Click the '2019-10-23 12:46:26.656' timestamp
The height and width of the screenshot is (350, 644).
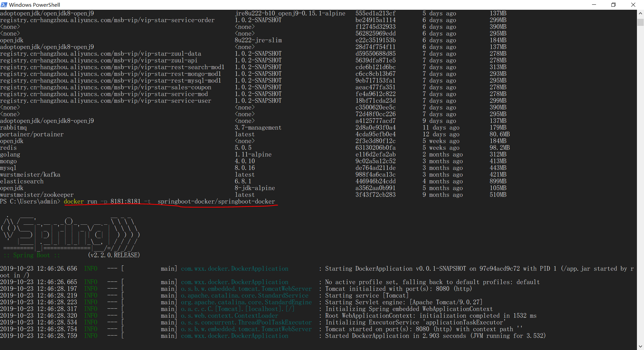(x=39, y=269)
